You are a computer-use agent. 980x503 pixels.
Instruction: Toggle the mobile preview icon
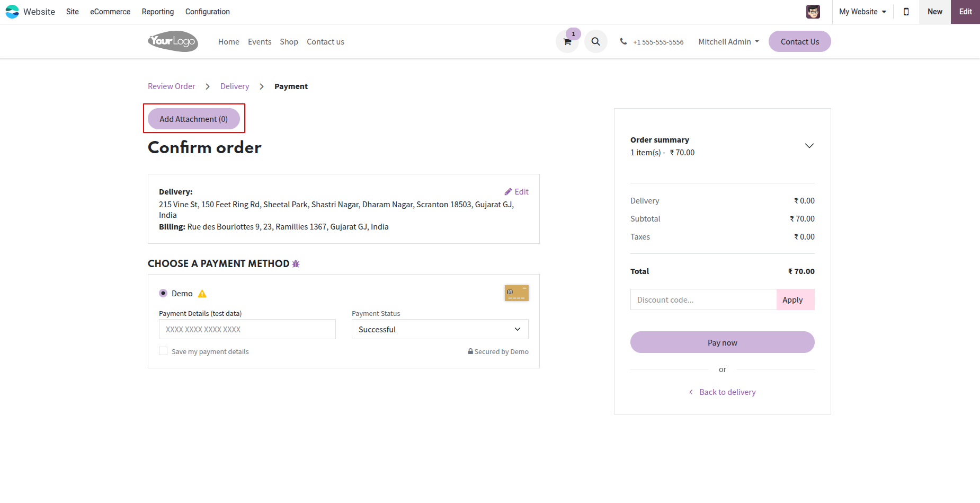[906, 12]
